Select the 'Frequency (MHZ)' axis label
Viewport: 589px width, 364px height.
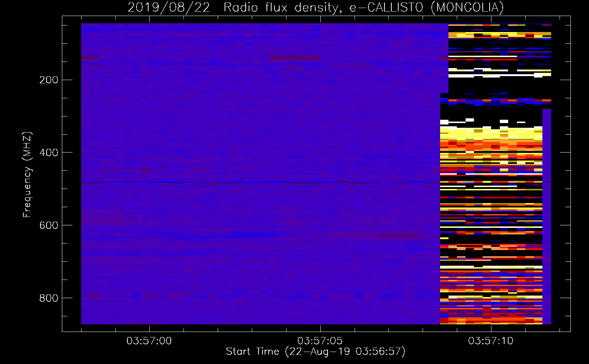pyautogui.click(x=27, y=175)
